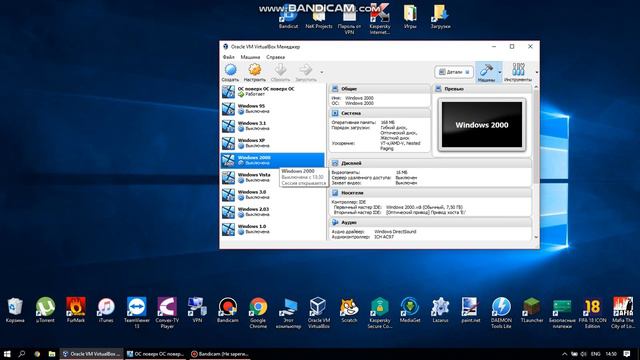Open the uTorrent desktop icon

pos(45,310)
